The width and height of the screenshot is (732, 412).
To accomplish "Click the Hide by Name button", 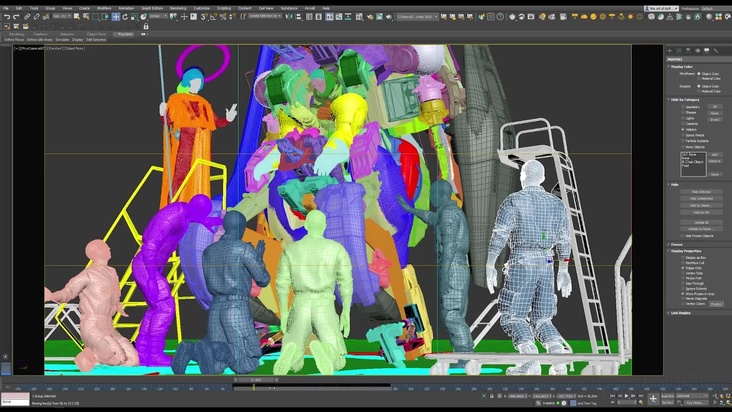I will pyautogui.click(x=701, y=205).
